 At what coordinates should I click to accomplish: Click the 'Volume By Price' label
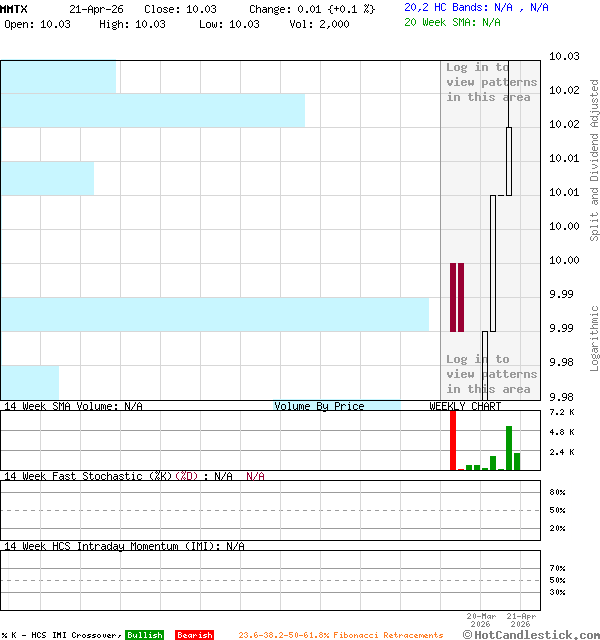pos(319,406)
